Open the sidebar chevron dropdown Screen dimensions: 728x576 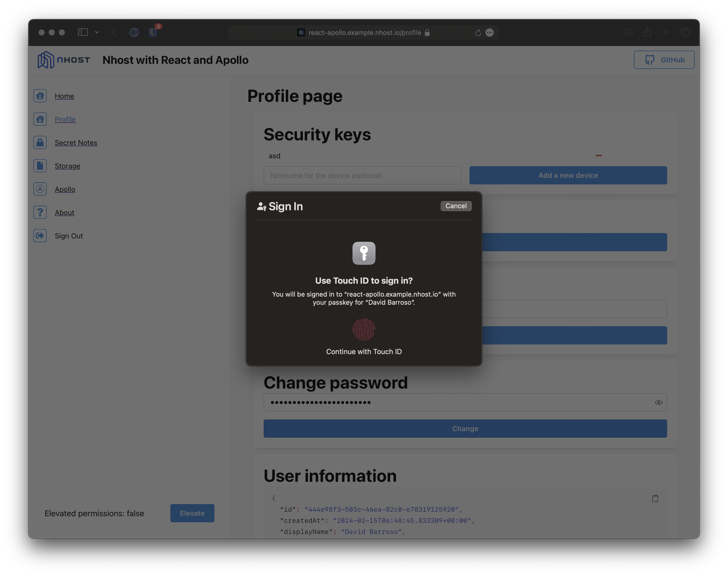(97, 32)
